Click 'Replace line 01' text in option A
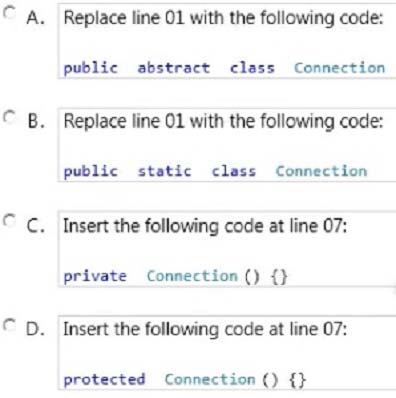The image size is (396, 398). [123, 18]
